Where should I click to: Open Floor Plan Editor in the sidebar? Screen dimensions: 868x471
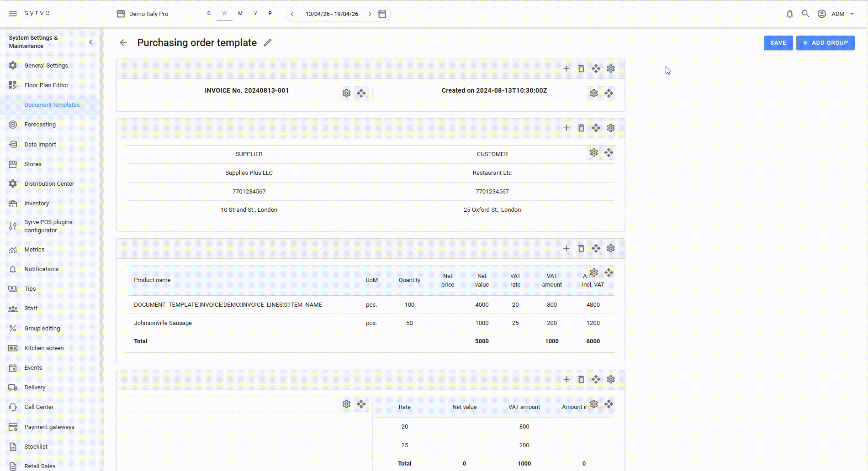point(49,85)
